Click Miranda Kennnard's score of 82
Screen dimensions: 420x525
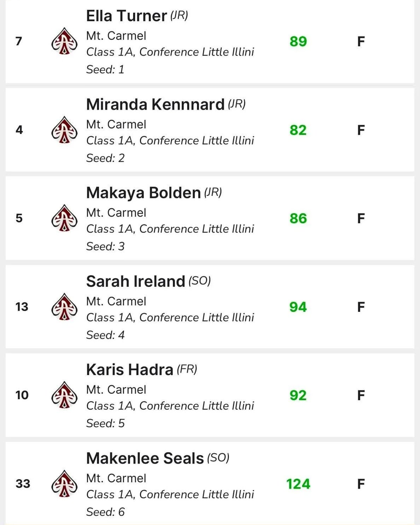298,130
